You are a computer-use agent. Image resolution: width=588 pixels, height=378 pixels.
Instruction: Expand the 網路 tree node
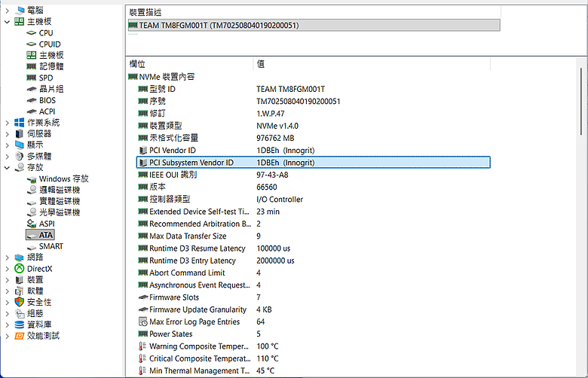[x=7, y=258]
